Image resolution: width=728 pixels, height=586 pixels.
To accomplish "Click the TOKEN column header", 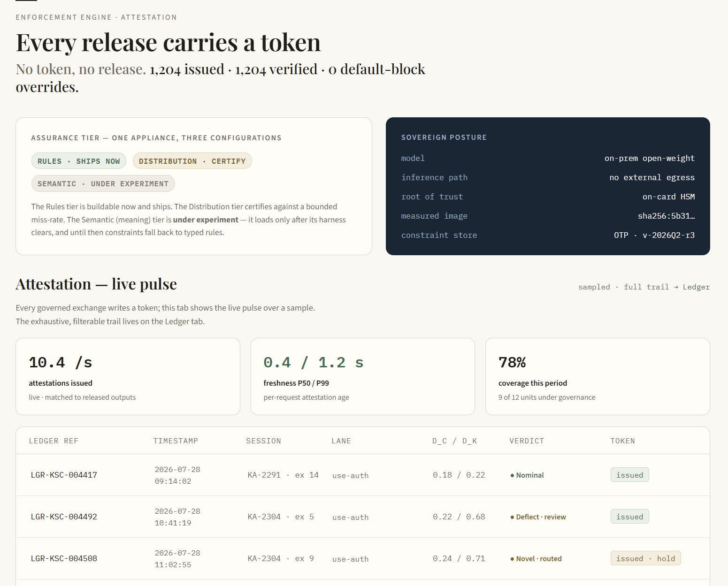I will (622, 441).
